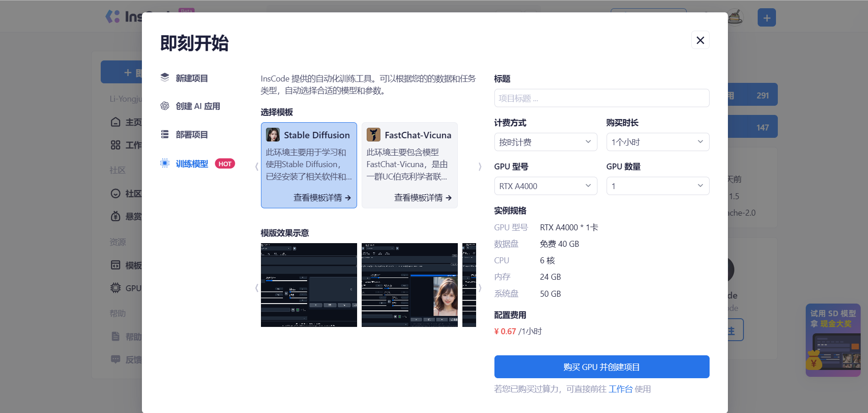The image size is (868, 413).
Task: Follow the 工作台 link
Action: (x=620, y=389)
